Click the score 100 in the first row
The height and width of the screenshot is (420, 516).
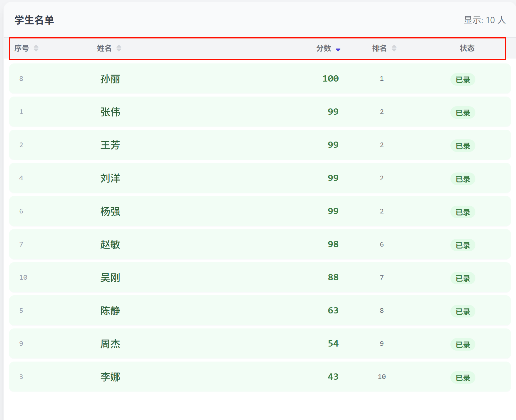click(330, 79)
